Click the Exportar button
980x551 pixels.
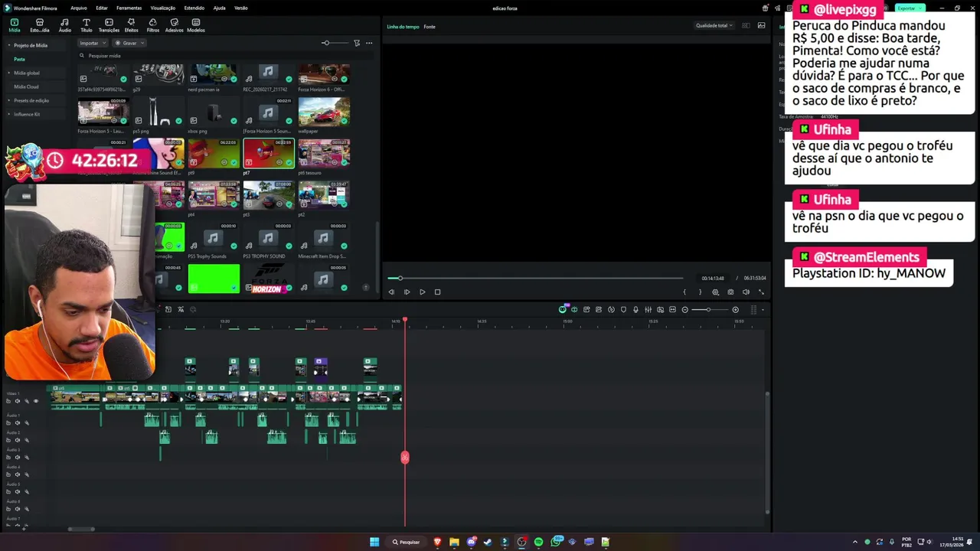click(x=909, y=8)
